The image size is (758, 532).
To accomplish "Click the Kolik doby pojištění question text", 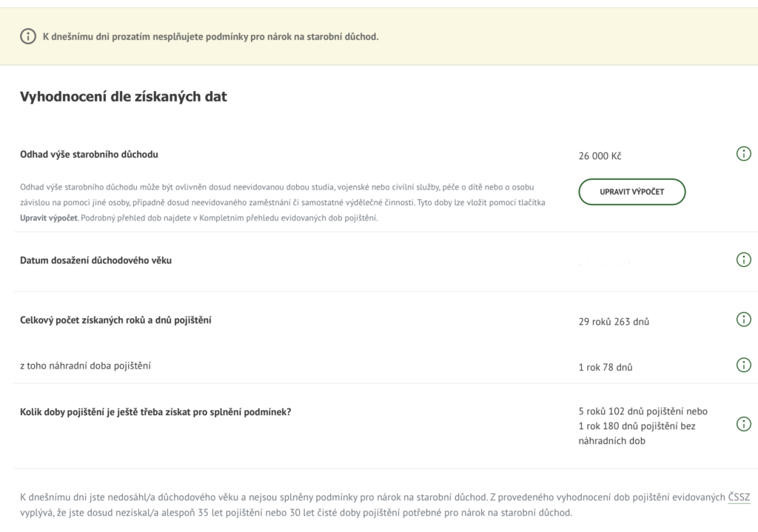I will 155,411.
